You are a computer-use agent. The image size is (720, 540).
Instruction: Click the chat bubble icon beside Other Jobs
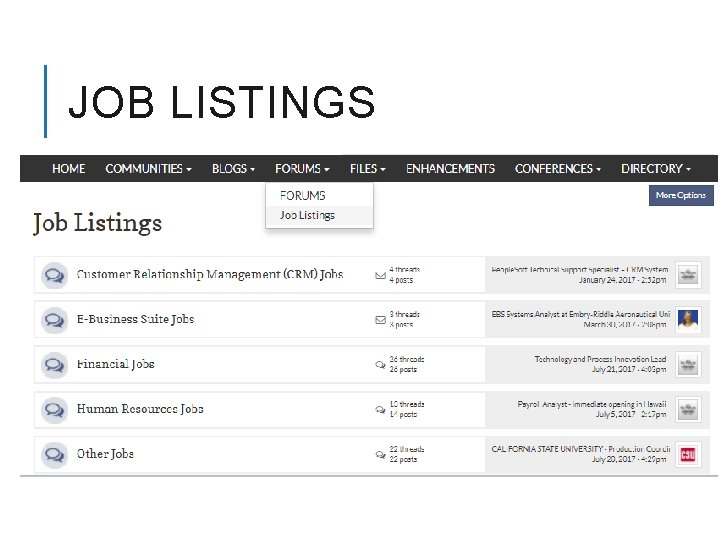point(53,454)
